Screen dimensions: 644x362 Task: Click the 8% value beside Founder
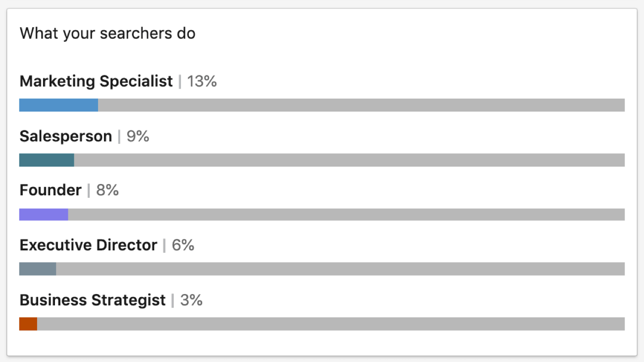[x=107, y=190]
